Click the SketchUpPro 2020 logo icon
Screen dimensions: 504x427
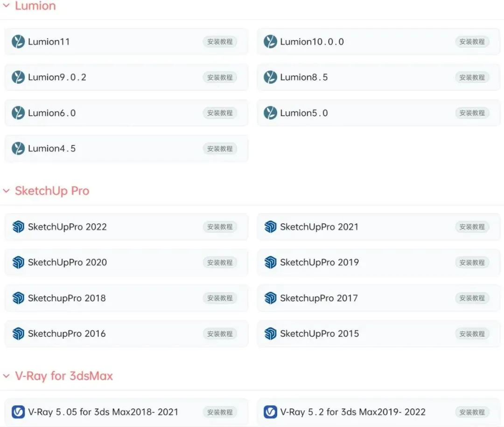pyautogui.click(x=18, y=262)
